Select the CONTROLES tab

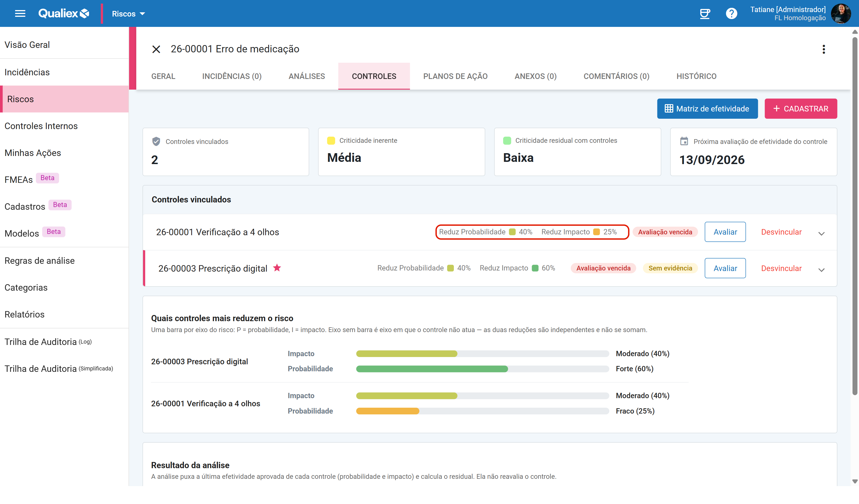pyautogui.click(x=374, y=76)
